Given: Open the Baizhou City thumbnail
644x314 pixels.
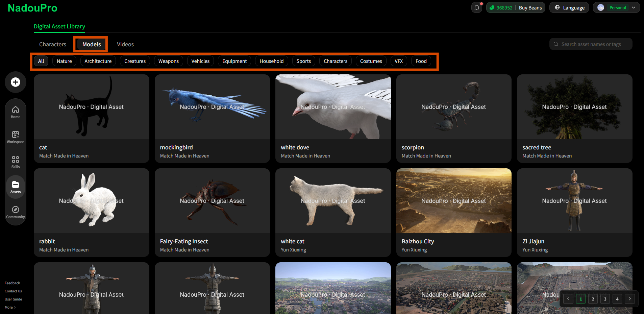Looking at the screenshot, I should 454,201.
